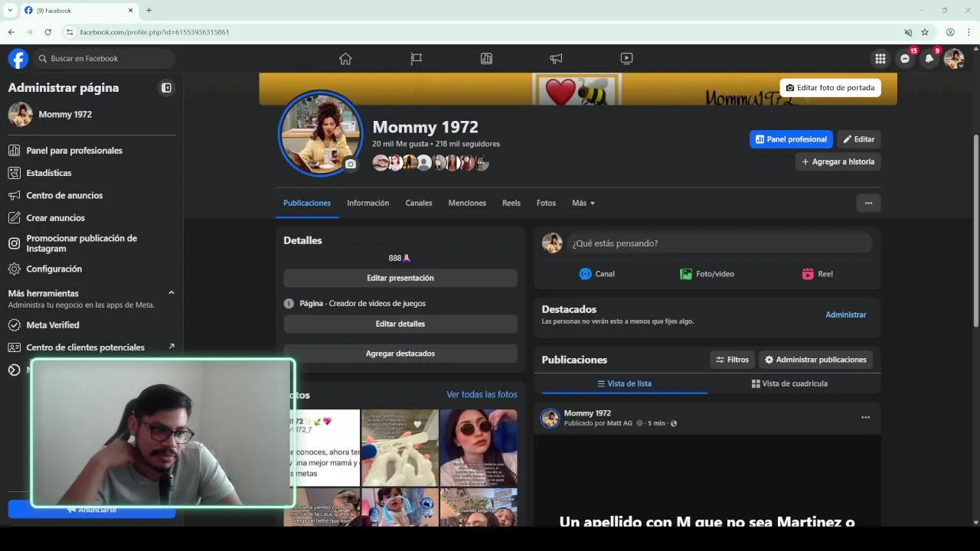Click Editar foto de portada button
The image size is (980, 551).
[830, 88]
